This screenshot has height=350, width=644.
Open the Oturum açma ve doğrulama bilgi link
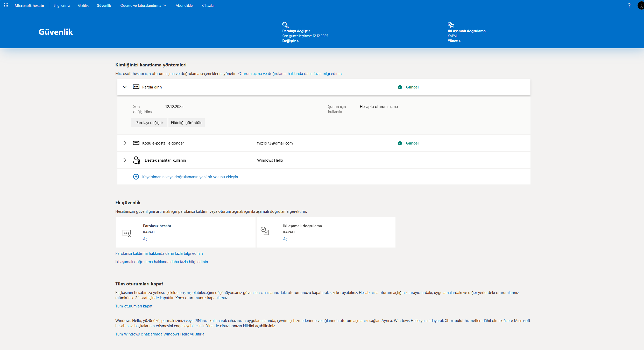290,74
